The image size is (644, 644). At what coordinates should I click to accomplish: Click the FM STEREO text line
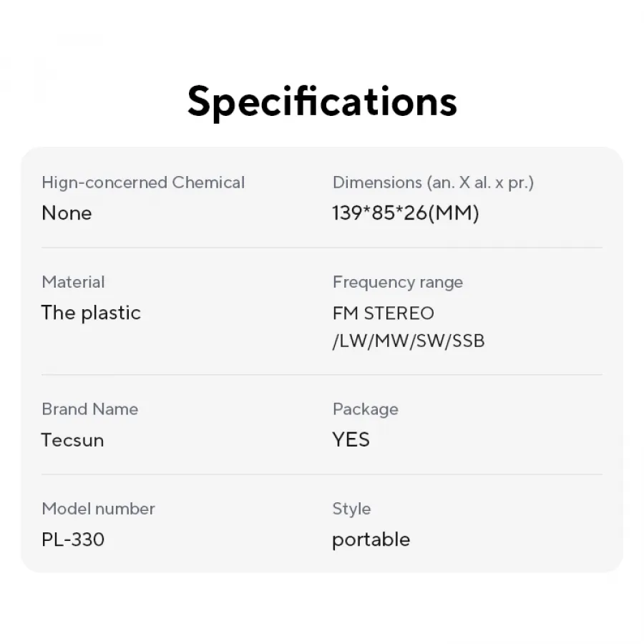point(384,313)
